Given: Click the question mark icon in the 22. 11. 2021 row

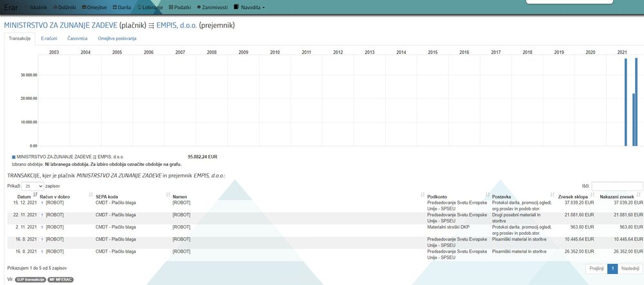Looking at the screenshot, I should click(x=42, y=215).
